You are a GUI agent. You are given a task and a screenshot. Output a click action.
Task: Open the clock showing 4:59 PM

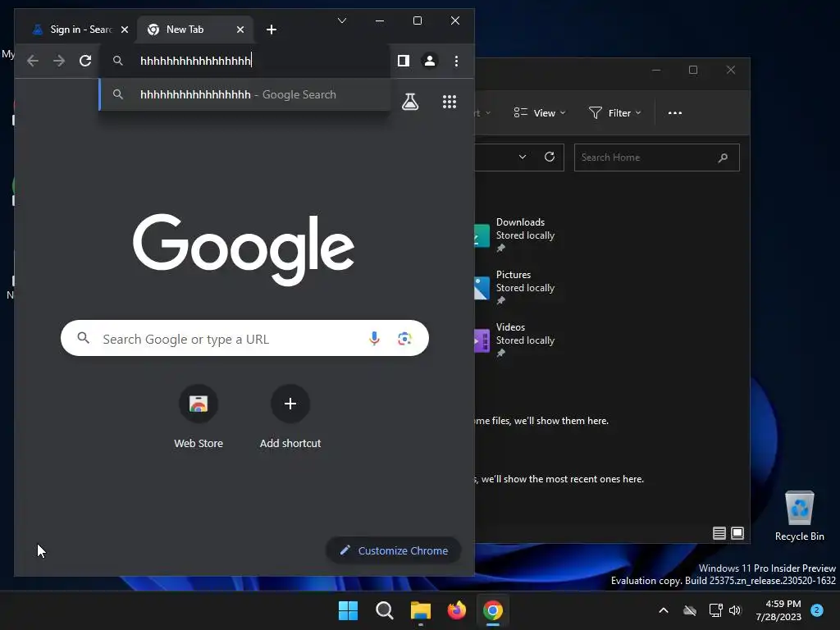[778, 610]
